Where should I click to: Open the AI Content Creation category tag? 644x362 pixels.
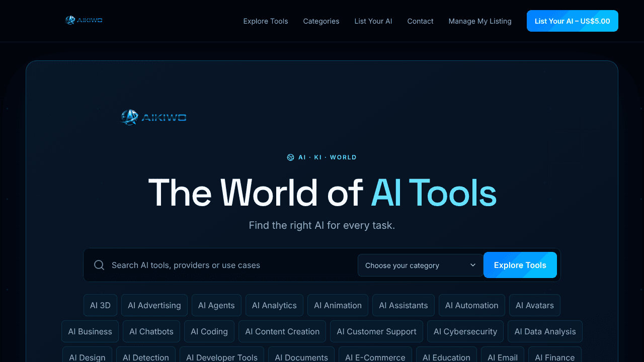tap(282, 331)
